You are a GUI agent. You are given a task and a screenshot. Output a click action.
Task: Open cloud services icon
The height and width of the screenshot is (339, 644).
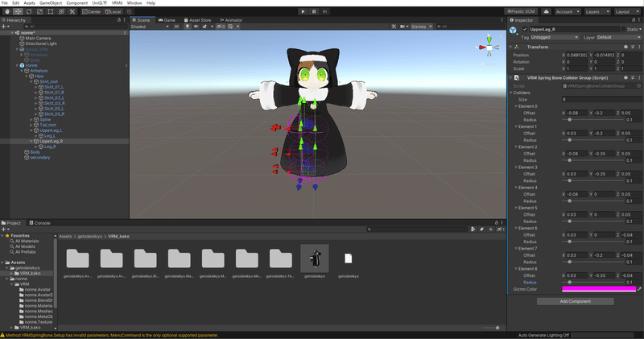(x=547, y=11)
